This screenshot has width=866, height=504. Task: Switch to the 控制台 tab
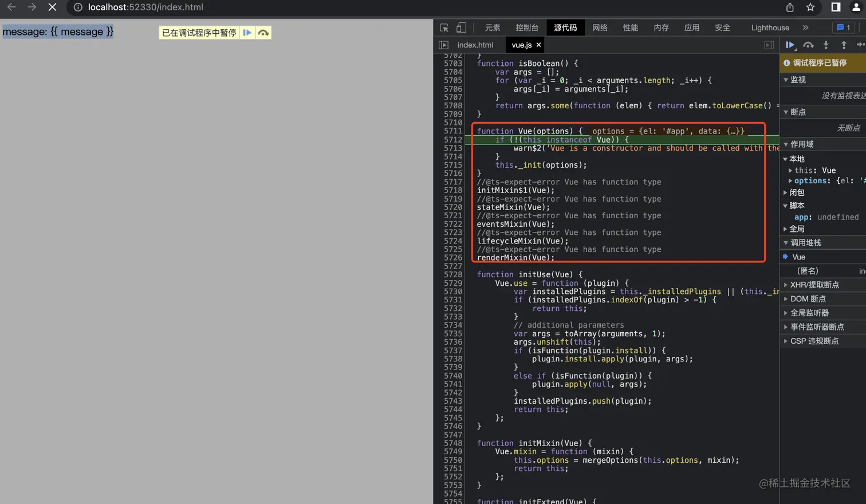coord(527,27)
